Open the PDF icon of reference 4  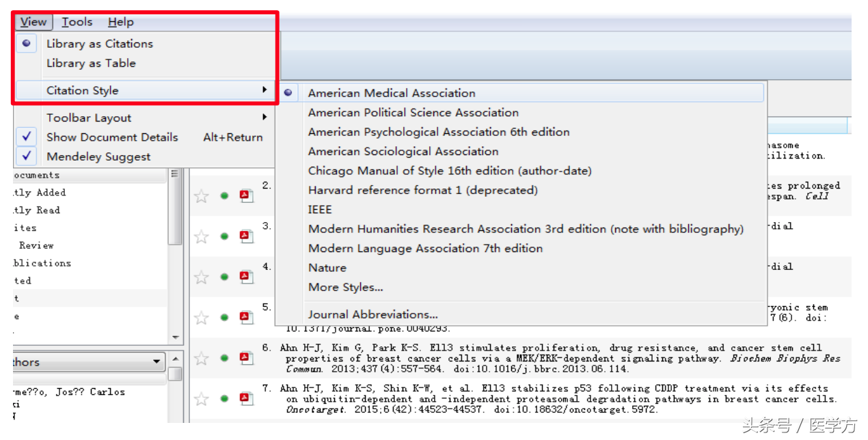click(x=246, y=277)
